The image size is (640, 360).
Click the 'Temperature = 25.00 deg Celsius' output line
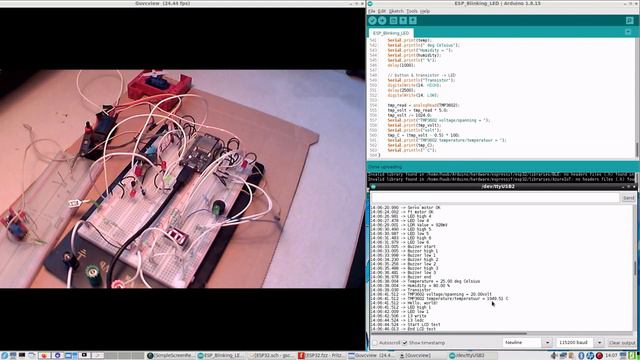click(x=444, y=281)
